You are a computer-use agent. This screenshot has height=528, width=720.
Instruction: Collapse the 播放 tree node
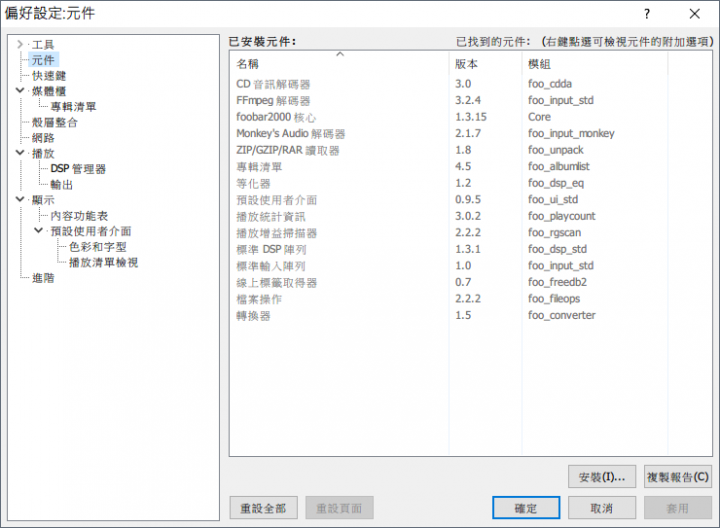20,152
